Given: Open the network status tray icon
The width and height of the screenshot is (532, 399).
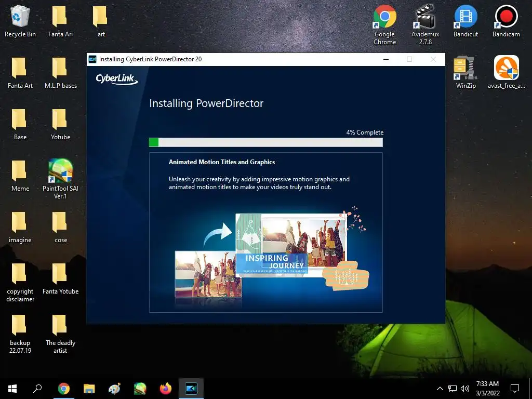Looking at the screenshot, I should (453, 389).
